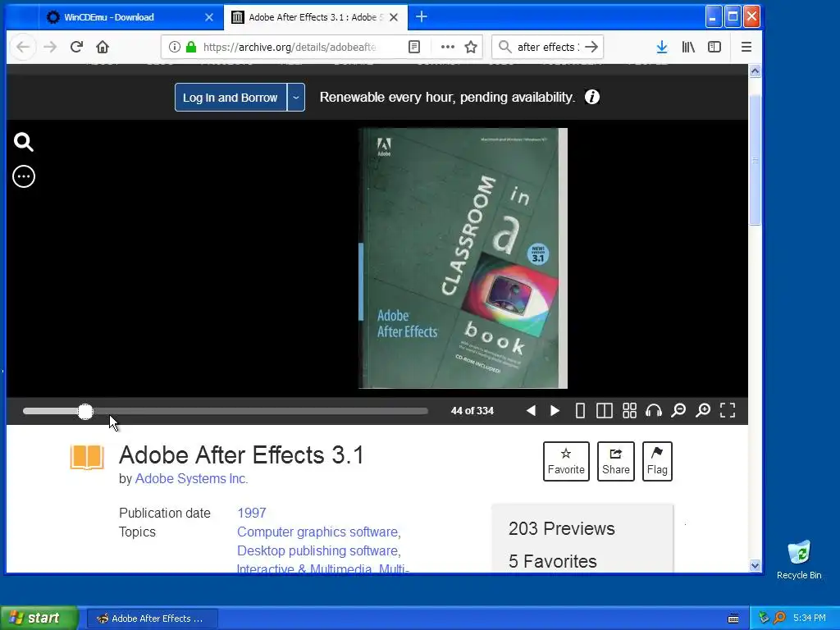The image size is (840, 630).
Task: Click the archive.org URL address field
Action: point(290,47)
